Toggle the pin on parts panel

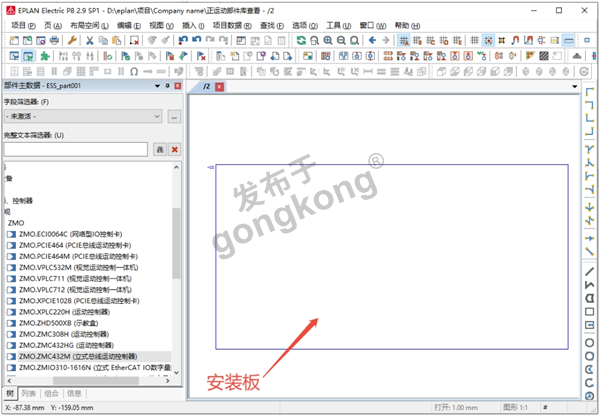point(167,86)
